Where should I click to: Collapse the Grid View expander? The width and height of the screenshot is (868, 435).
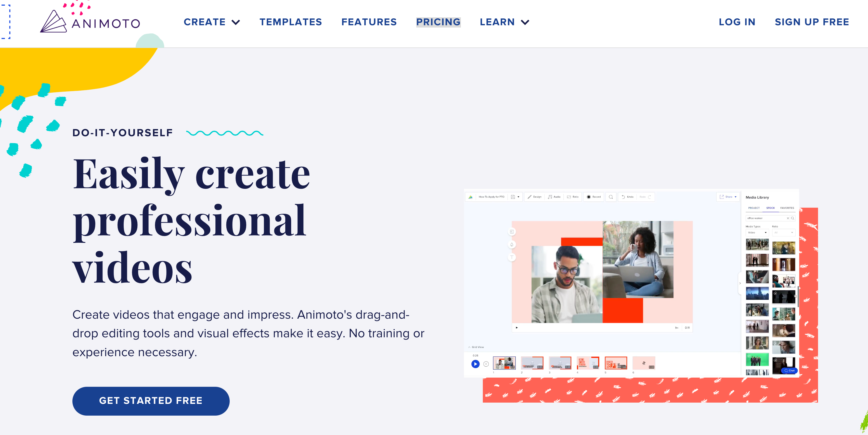pyautogui.click(x=476, y=347)
